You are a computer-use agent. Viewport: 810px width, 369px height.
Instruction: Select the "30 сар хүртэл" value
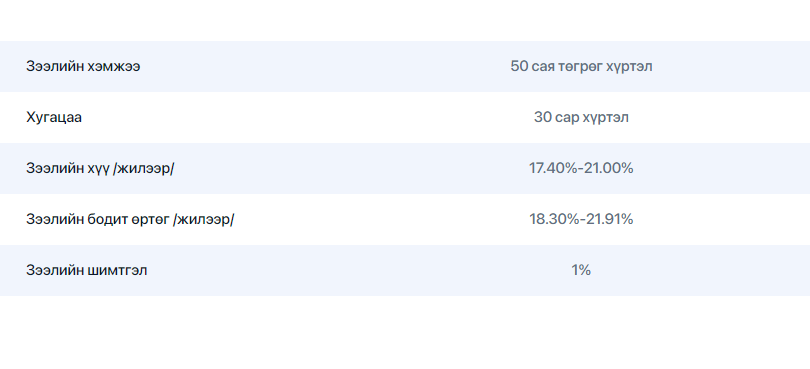tap(581, 118)
